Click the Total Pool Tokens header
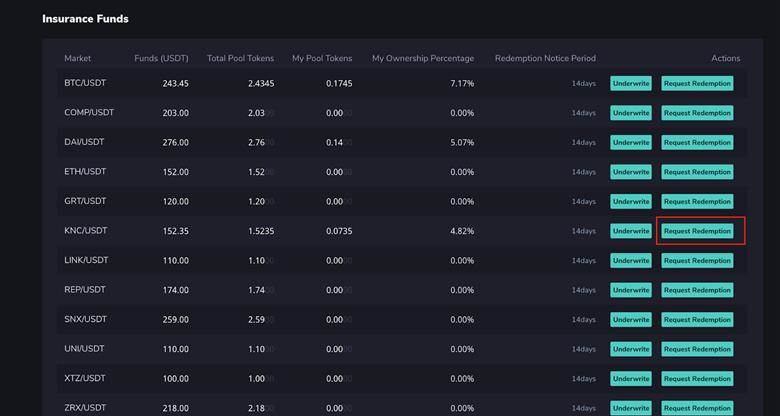The height and width of the screenshot is (416, 780). coord(240,58)
